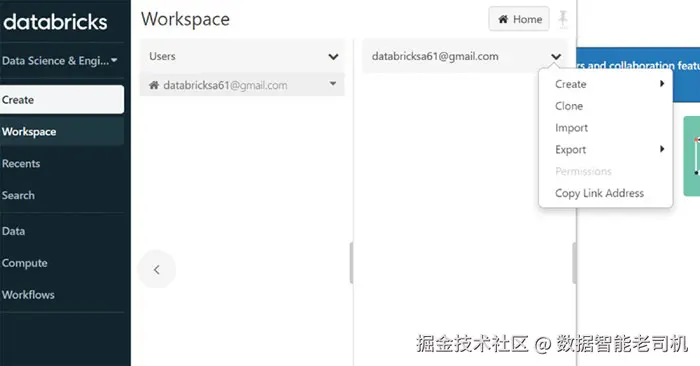Open Workspace in the sidebar
Image resolution: width=700 pixels, height=366 pixels.
62,132
